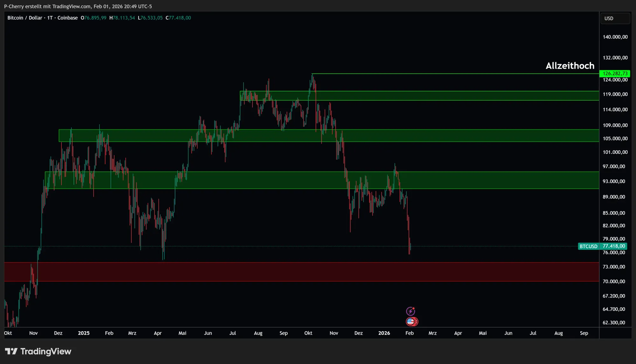Screen dimensions: 636x364
Task: Click the 2026 label on time axis
Action: click(384, 333)
